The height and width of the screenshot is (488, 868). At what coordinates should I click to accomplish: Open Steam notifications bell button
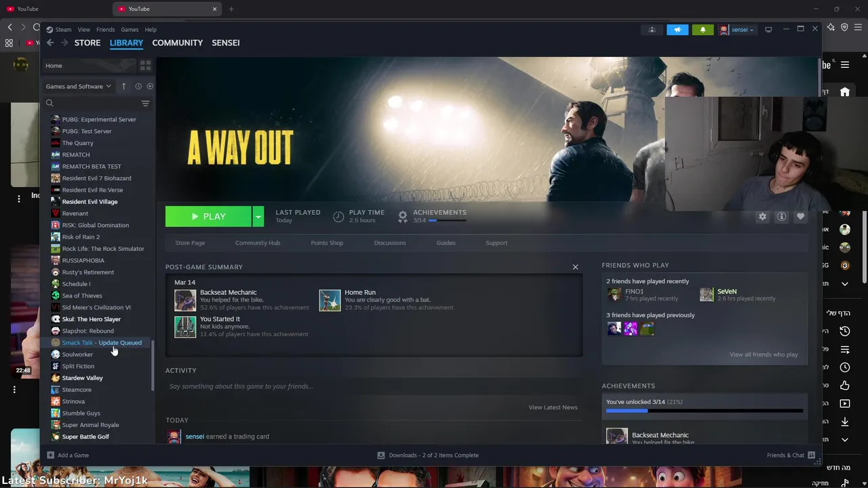click(703, 30)
